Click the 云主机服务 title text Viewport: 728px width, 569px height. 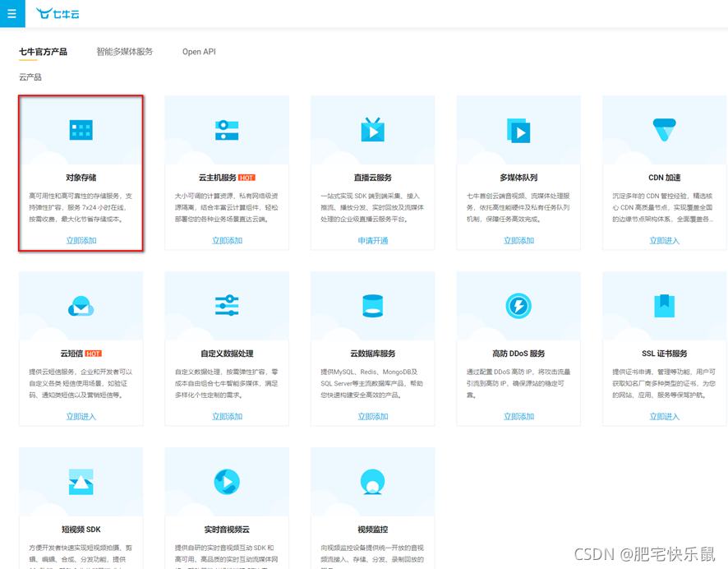[x=217, y=178]
